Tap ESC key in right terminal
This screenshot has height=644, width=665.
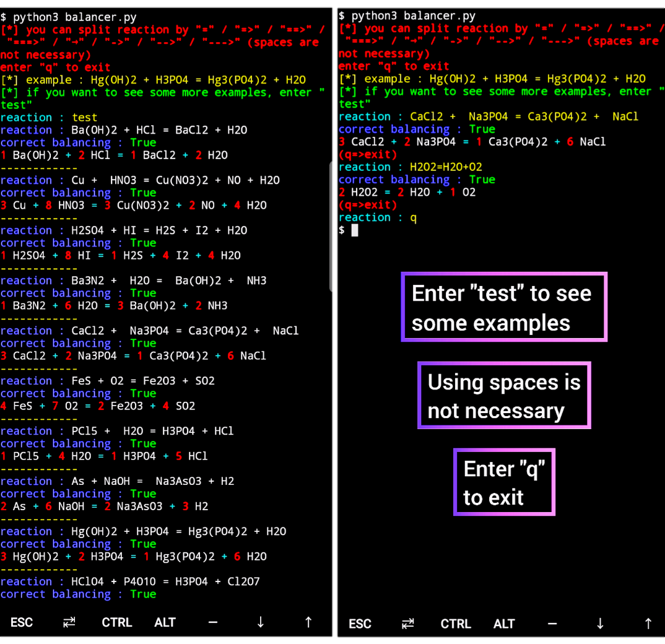coord(360,624)
